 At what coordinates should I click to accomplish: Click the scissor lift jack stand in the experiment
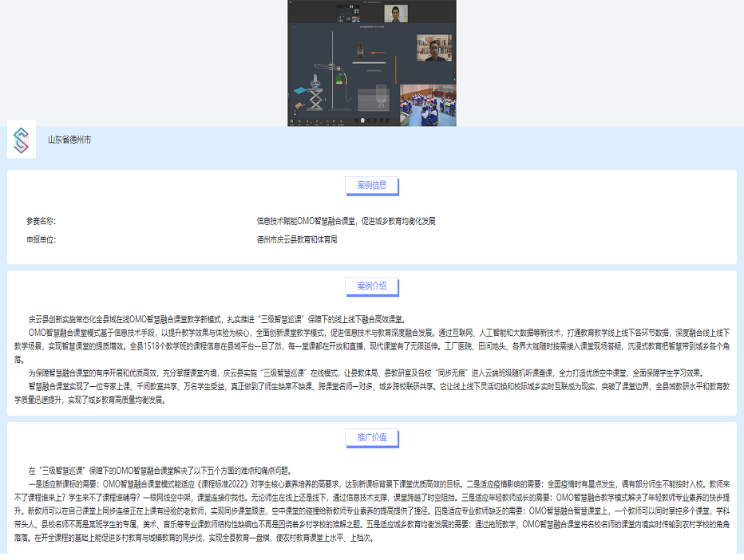click(x=314, y=98)
